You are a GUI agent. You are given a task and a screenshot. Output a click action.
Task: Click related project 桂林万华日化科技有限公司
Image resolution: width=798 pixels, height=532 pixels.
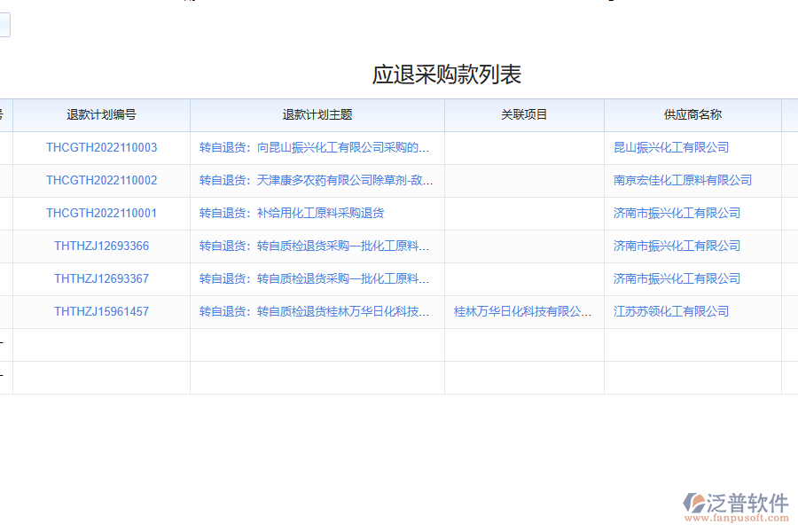(x=524, y=311)
